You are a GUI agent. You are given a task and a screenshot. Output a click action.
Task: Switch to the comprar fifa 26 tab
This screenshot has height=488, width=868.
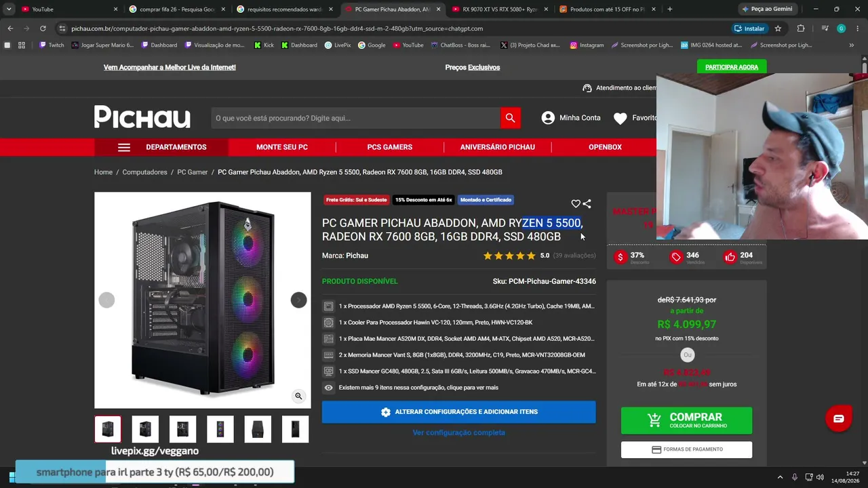[176, 9]
